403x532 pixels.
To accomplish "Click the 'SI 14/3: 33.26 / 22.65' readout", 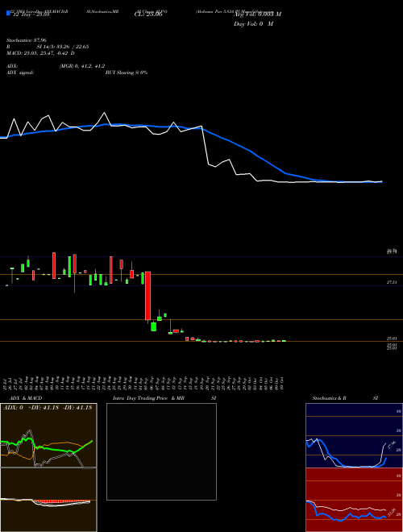I will 63,47.
